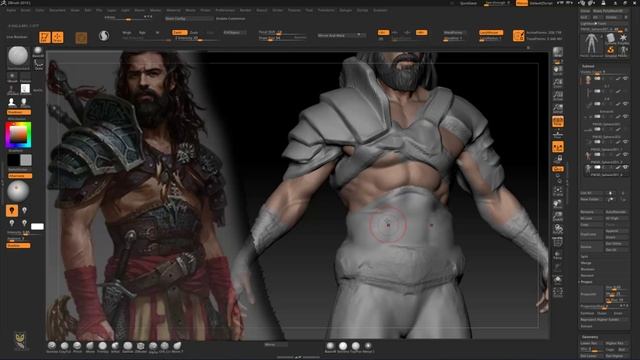Open the Preferences menu

(x=225, y=10)
